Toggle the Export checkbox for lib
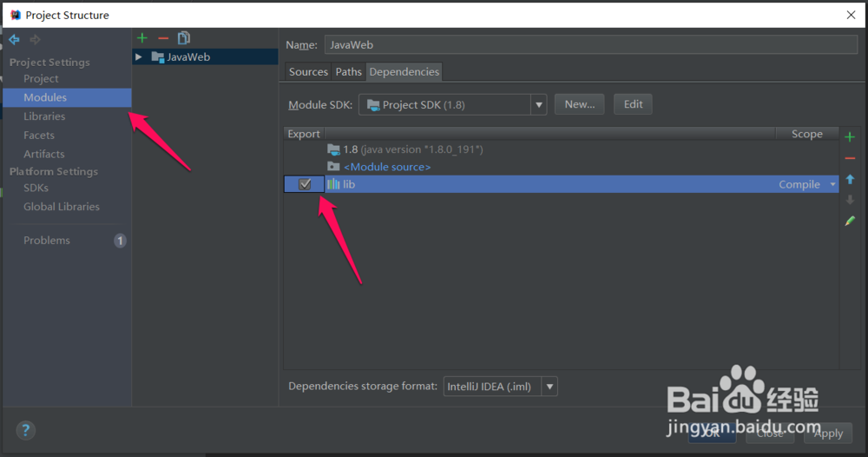The width and height of the screenshot is (868, 457). click(x=305, y=184)
